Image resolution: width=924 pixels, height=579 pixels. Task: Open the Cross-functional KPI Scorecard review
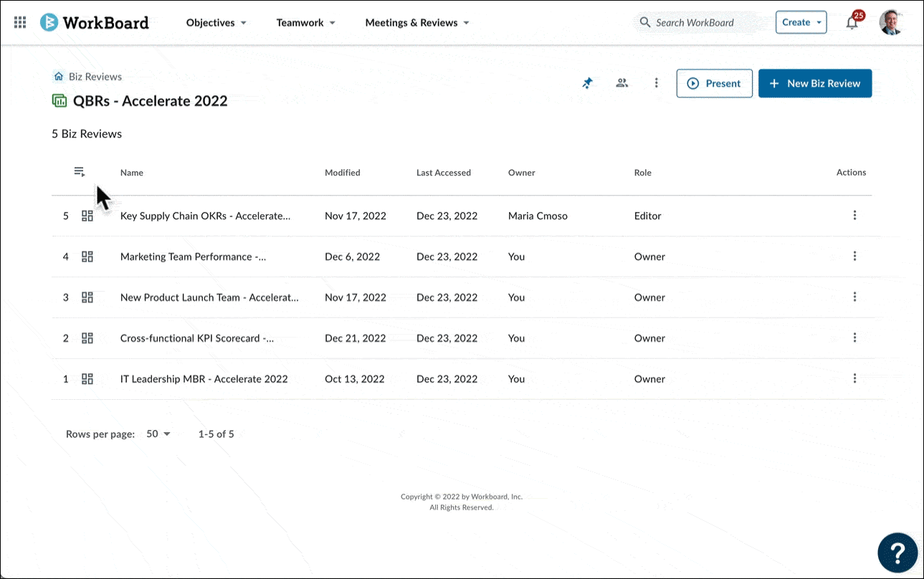(197, 338)
